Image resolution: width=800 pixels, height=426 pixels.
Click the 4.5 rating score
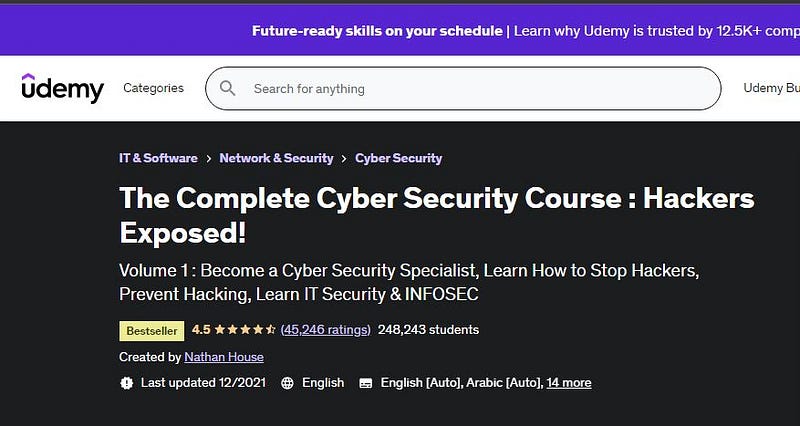click(x=201, y=330)
